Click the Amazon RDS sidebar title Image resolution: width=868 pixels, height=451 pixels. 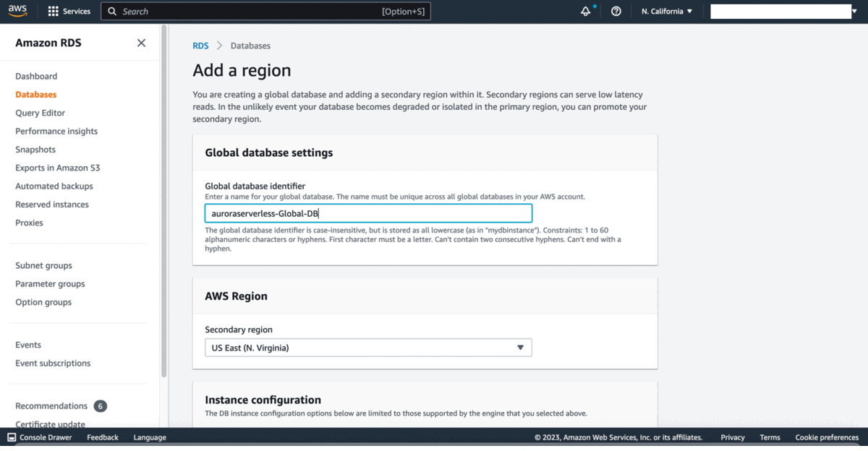[x=48, y=43]
